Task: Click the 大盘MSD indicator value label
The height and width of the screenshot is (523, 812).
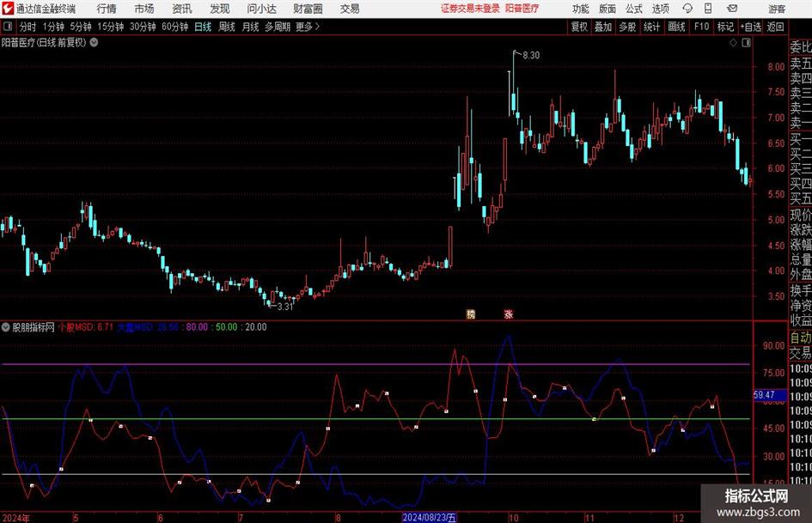Action: tap(148, 326)
